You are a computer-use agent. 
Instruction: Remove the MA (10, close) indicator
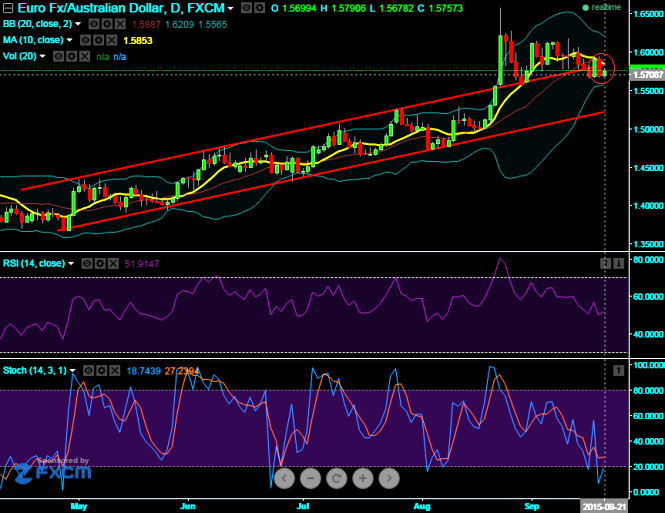[112, 40]
